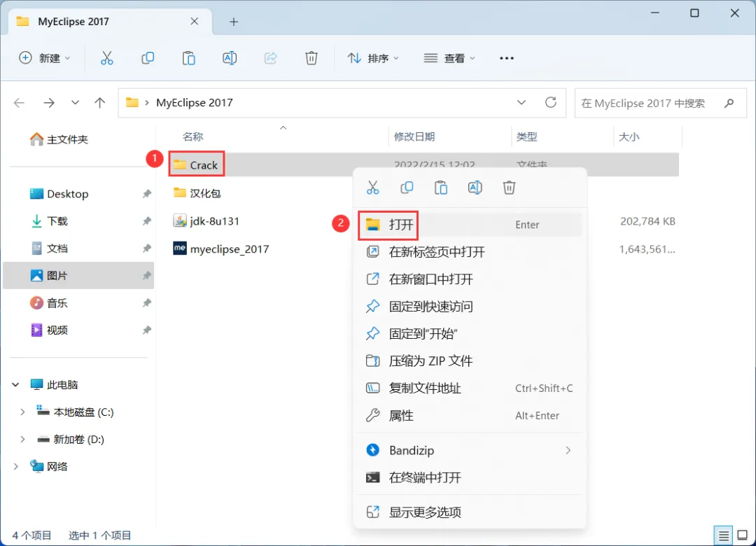
Task: Select the myeclipse_2017 file
Action: [x=221, y=249]
